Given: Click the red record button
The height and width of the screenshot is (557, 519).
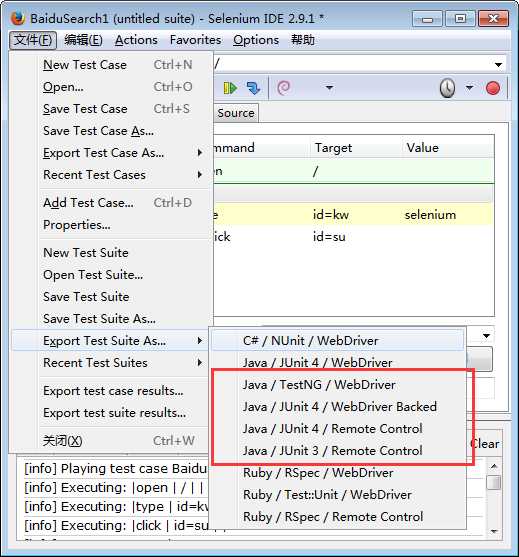Looking at the screenshot, I should [x=493, y=88].
